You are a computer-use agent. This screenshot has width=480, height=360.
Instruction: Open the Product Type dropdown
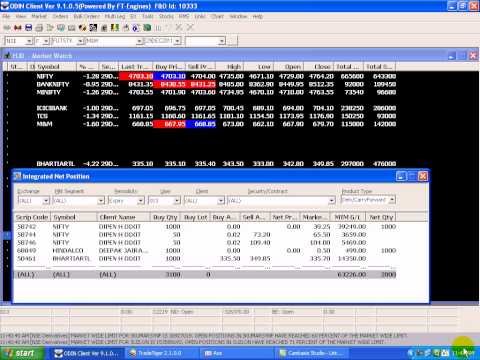(392, 200)
